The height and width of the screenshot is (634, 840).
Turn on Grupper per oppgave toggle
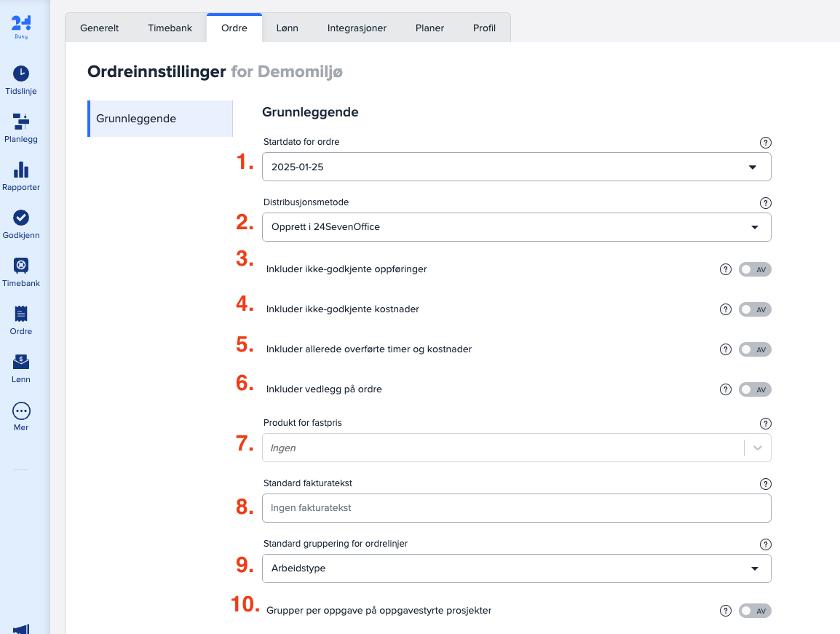click(754, 611)
